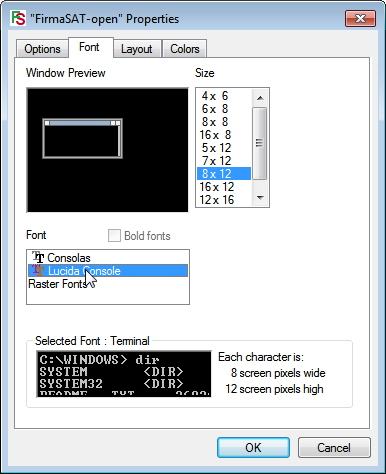Viewport: 386px width, 474px height.
Task: Open the Layout tab
Action: coord(136,49)
